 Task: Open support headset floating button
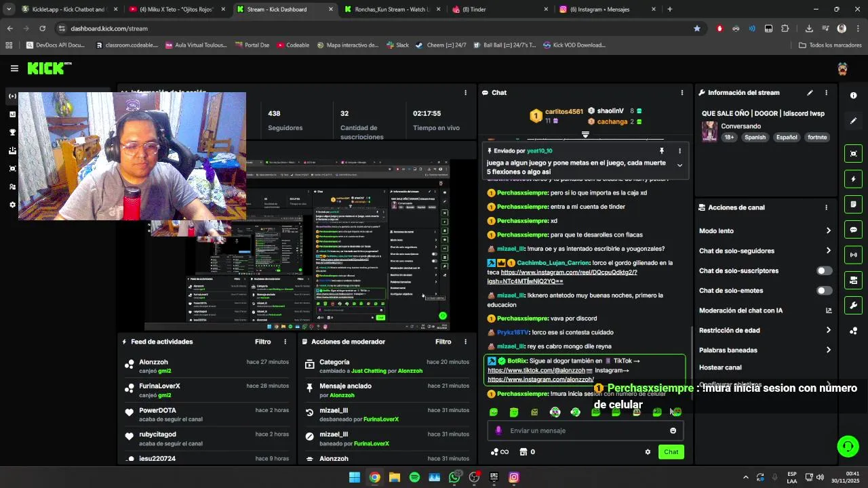click(848, 446)
